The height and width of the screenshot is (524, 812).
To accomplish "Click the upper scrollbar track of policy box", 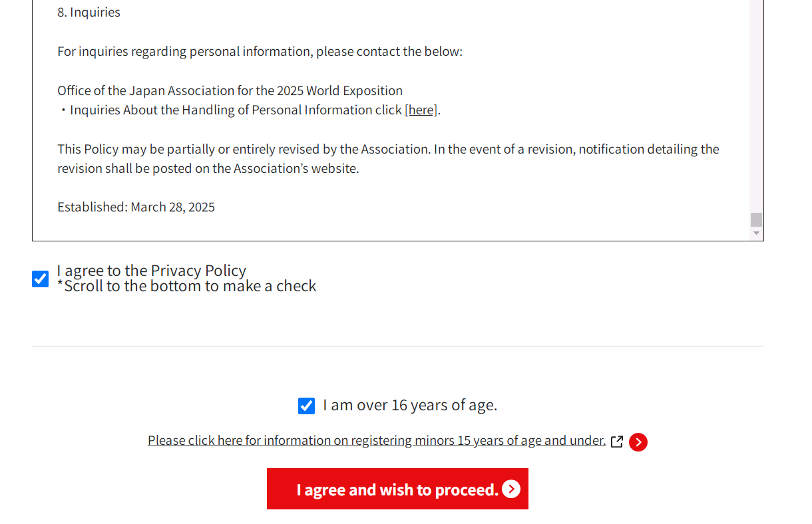I will click(756, 106).
